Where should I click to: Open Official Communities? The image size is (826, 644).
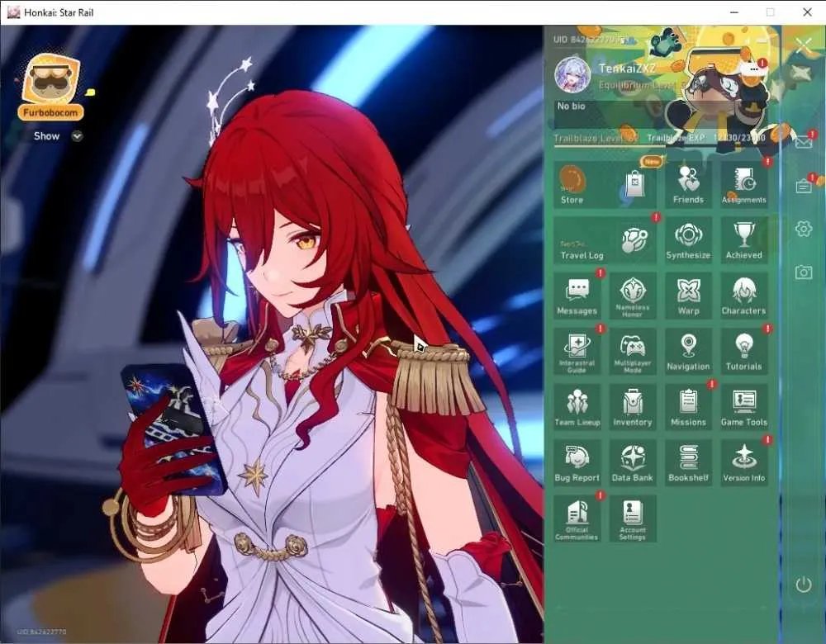[x=577, y=519]
